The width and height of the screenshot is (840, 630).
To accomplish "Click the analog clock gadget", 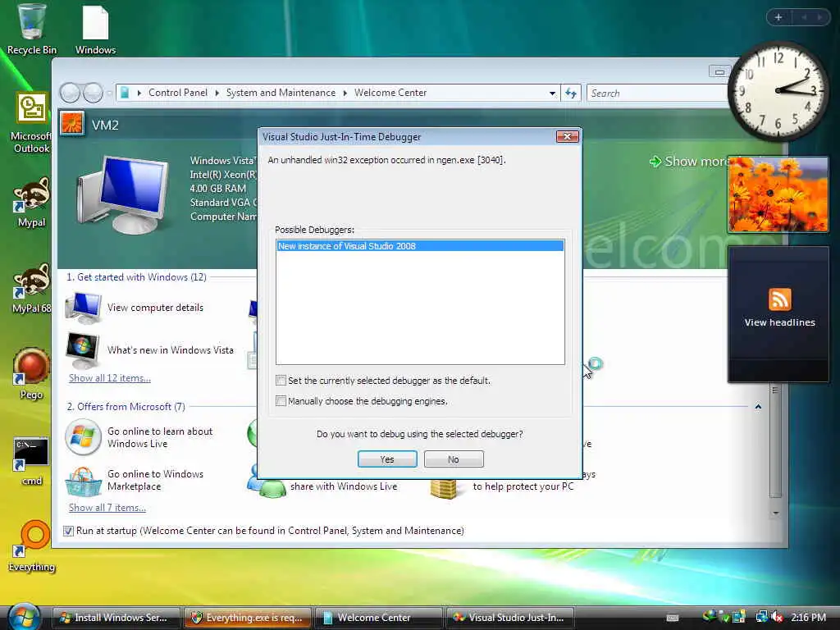I will pos(778,91).
